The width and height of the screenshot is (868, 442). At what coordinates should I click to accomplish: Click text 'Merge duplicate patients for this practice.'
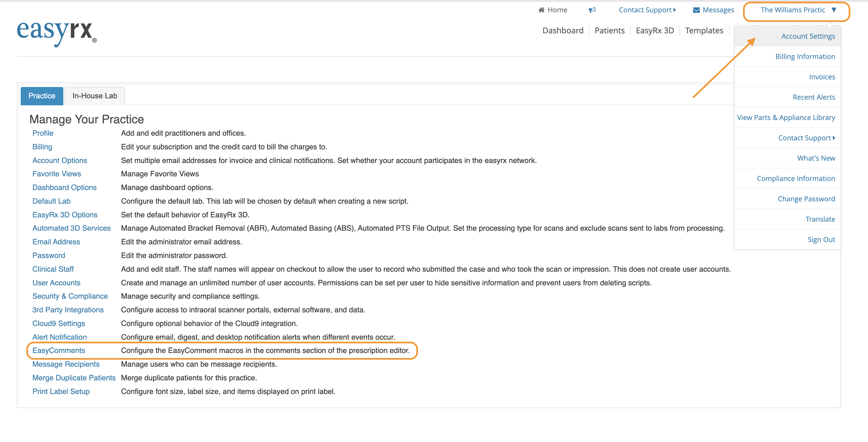pos(189,378)
